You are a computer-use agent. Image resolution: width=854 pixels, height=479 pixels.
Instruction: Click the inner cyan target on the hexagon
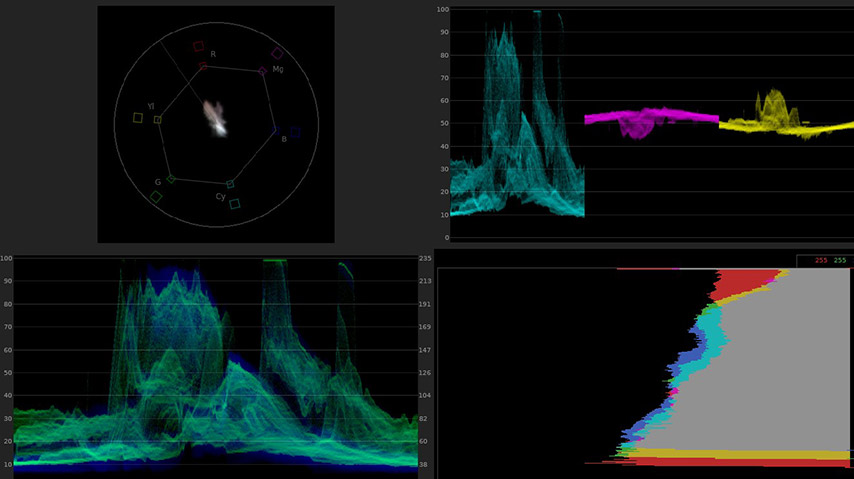[x=230, y=184]
